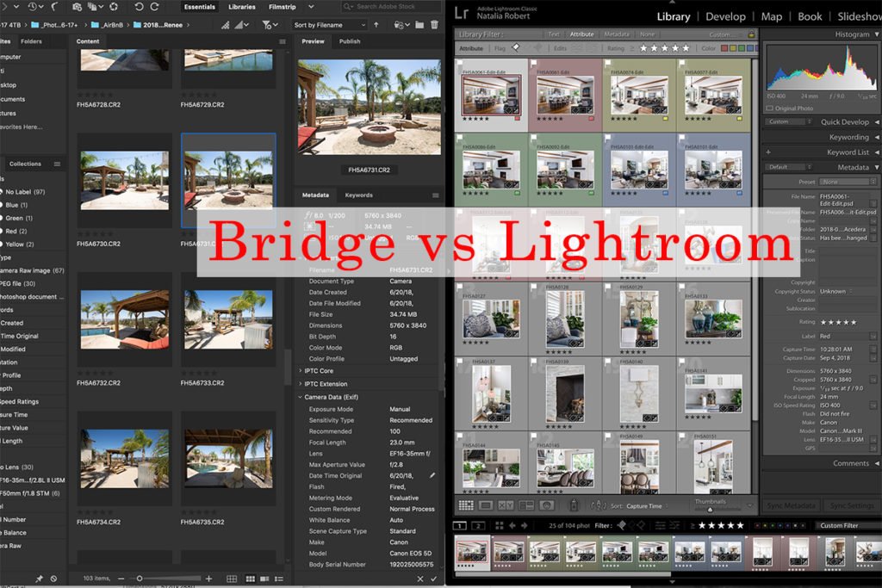Switch Bridge content to list view
Image resolution: width=882 pixels, height=588 pixels.
(279, 579)
